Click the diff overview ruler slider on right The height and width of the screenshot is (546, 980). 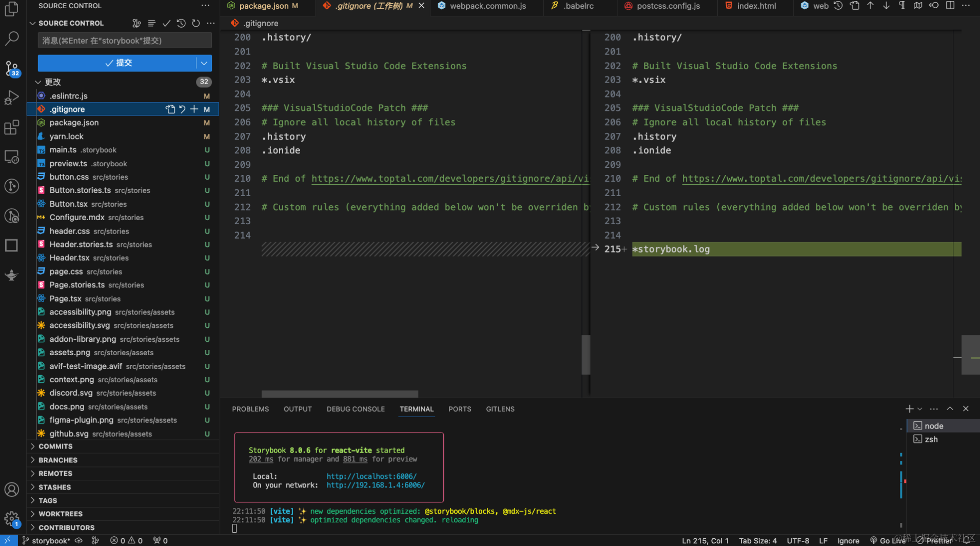pyautogui.click(x=970, y=355)
